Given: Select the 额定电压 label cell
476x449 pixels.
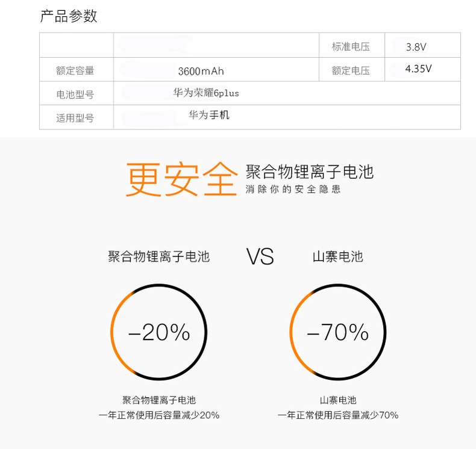Looking at the screenshot, I should [350, 70].
